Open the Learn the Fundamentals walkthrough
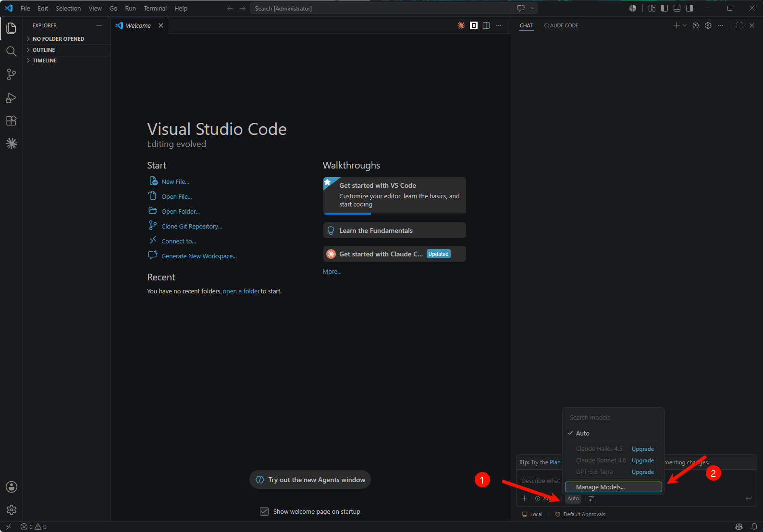 pyautogui.click(x=394, y=230)
